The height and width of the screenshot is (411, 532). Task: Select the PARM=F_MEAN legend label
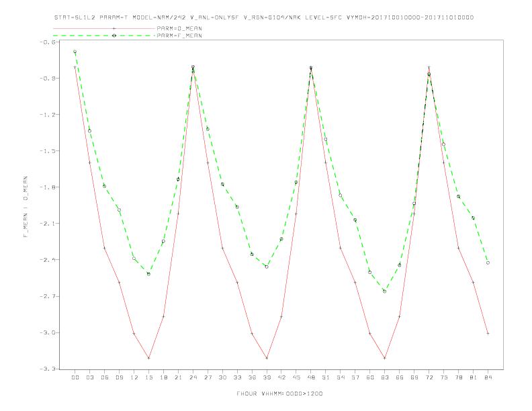coord(179,36)
